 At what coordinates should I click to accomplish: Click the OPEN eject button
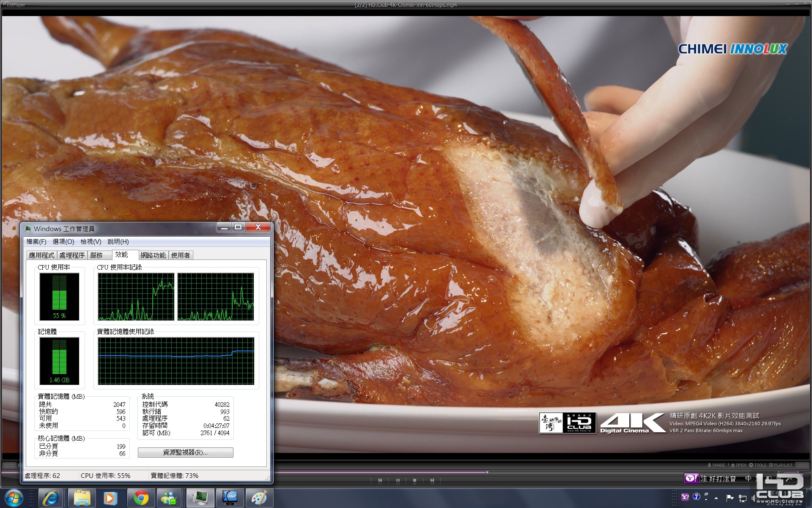[x=738, y=465]
